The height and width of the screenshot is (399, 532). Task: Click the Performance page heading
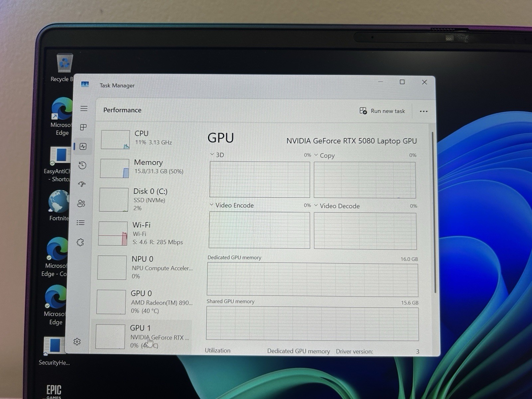[122, 110]
